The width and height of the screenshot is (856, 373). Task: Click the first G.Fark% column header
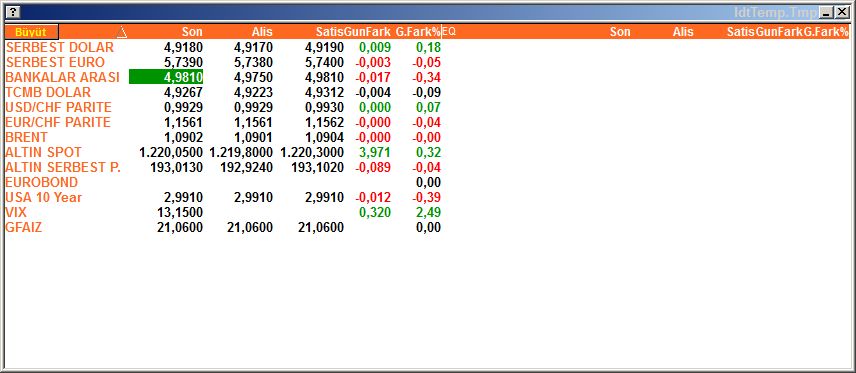(x=418, y=32)
